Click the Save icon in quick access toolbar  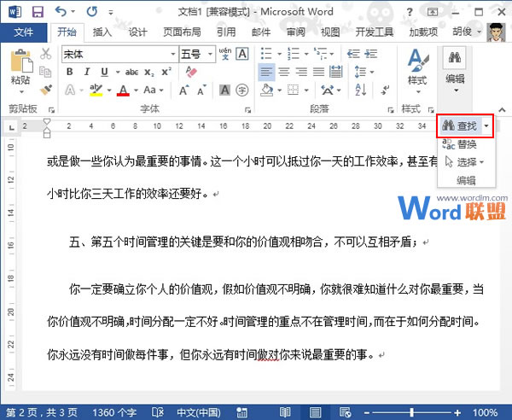(x=38, y=12)
